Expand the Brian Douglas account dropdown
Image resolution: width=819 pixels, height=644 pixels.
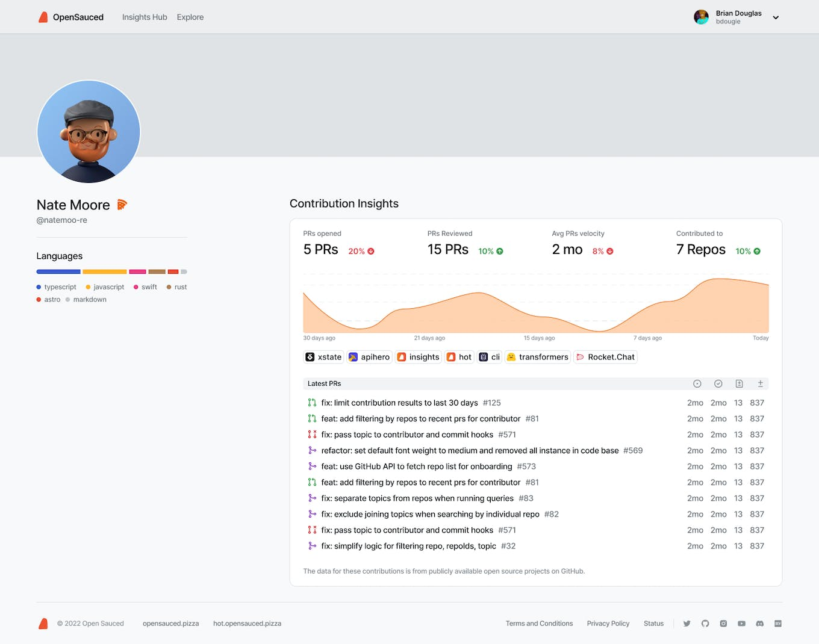coord(776,17)
